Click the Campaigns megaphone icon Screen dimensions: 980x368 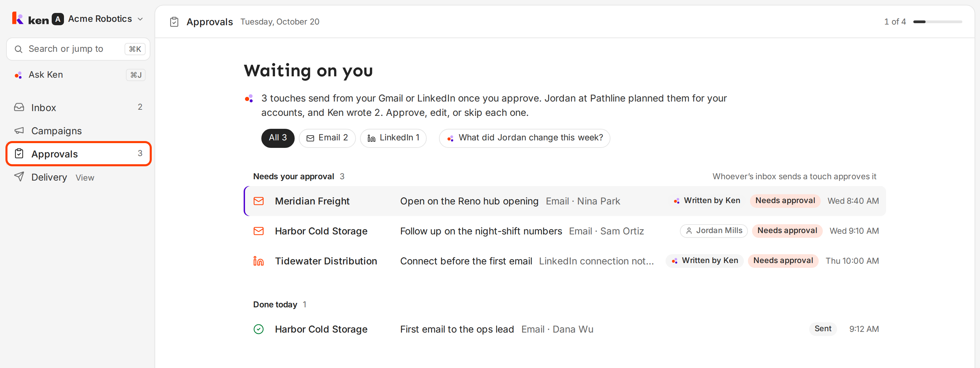click(19, 131)
